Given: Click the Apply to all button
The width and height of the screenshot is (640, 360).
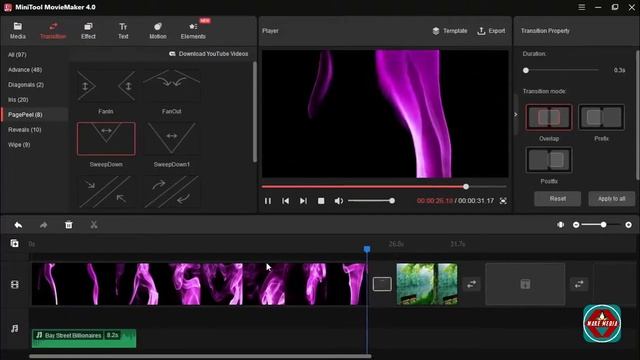Looking at the screenshot, I should pyautogui.click(x=611, y=199).
